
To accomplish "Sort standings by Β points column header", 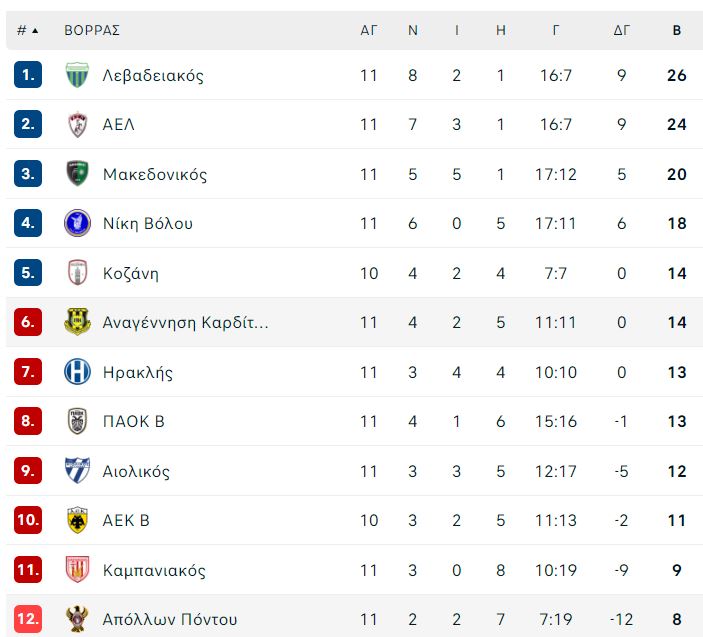I will coord(677,30).
